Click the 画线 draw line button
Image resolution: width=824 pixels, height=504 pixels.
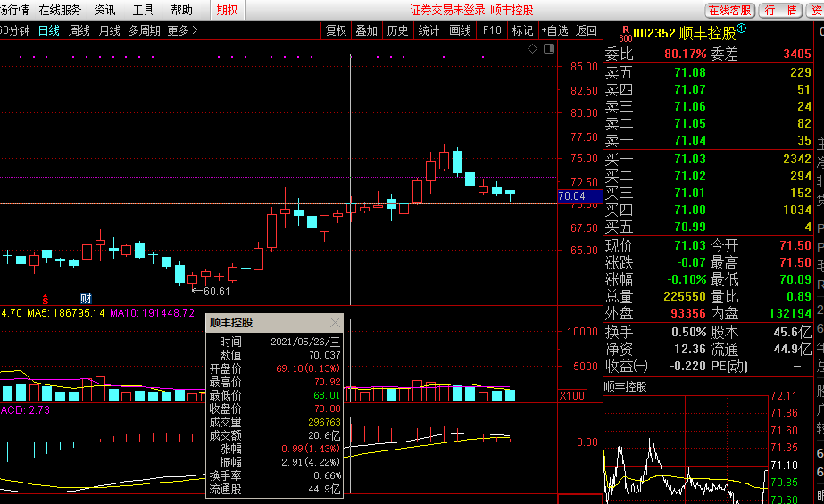(x=461, y=31)
